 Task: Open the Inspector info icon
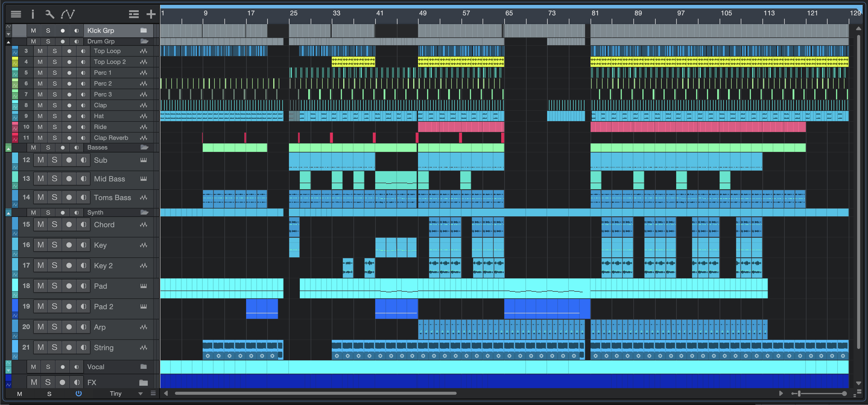coord(33,14)
